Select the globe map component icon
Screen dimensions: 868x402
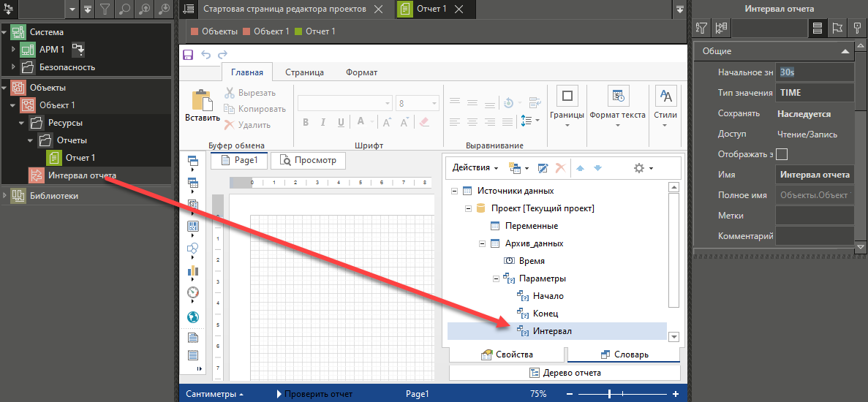pos(193,317)
